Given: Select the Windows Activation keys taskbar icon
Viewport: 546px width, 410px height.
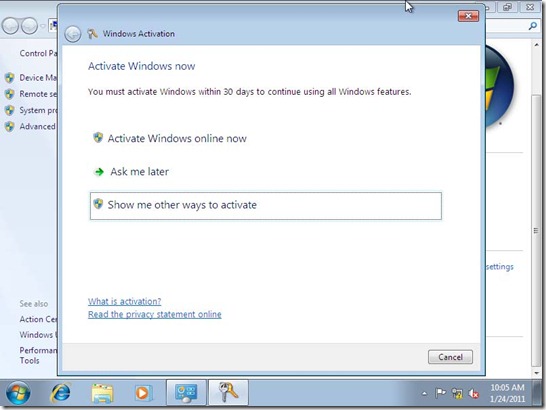Looking at the screenshot, I should pyautogui.click(x=228, y=393).
